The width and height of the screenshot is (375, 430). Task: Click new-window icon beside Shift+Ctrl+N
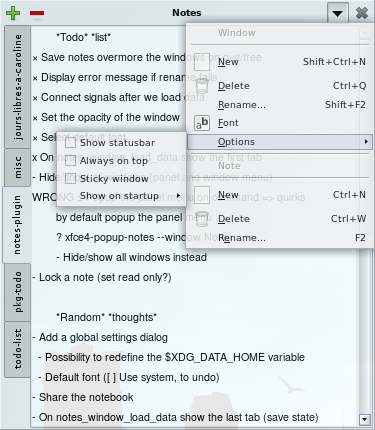(202, 62)
